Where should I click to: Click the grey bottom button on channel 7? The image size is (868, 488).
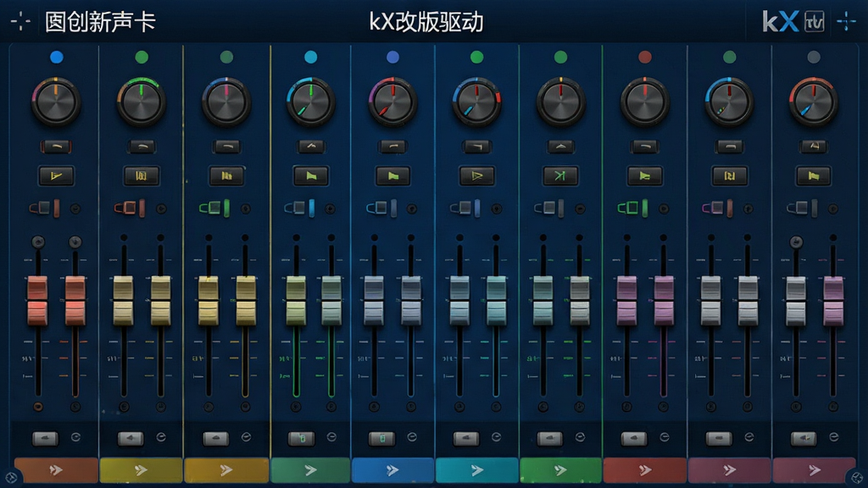[549, 439]
